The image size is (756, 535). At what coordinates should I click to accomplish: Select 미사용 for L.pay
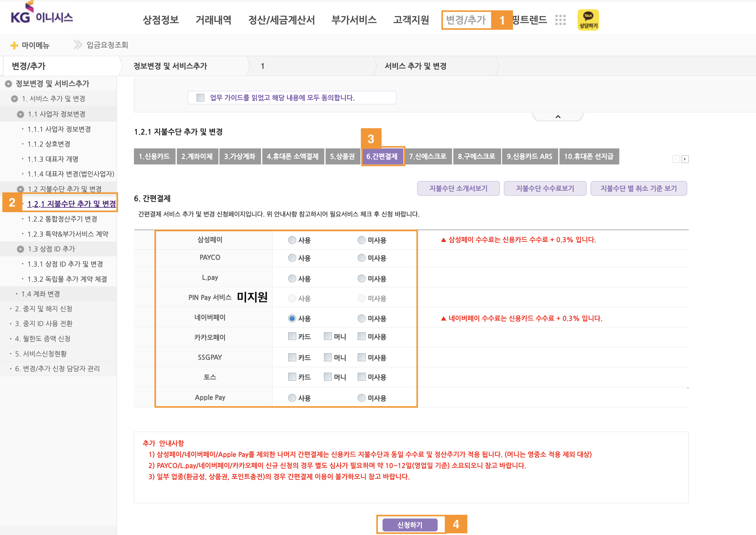click(x=361, y=279)
